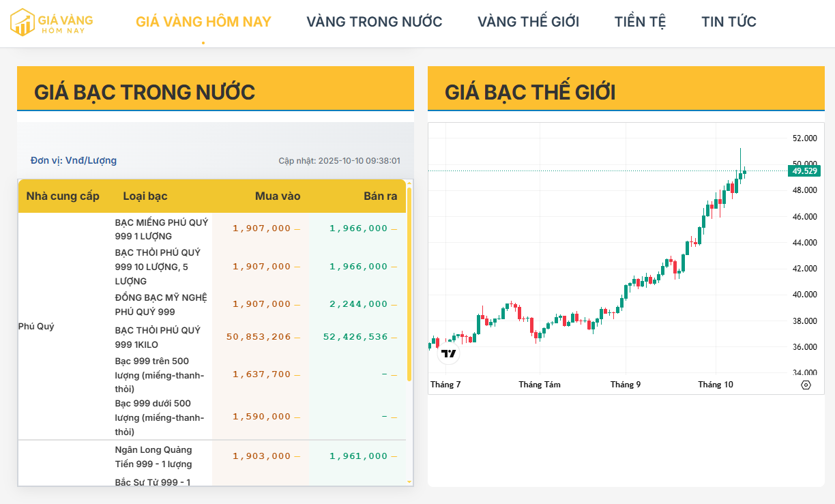Image resolution: width=835 pixels, height=504 pixels.
Task: Go to Vàng Trong Nước menu
Action: pos(374,22)
